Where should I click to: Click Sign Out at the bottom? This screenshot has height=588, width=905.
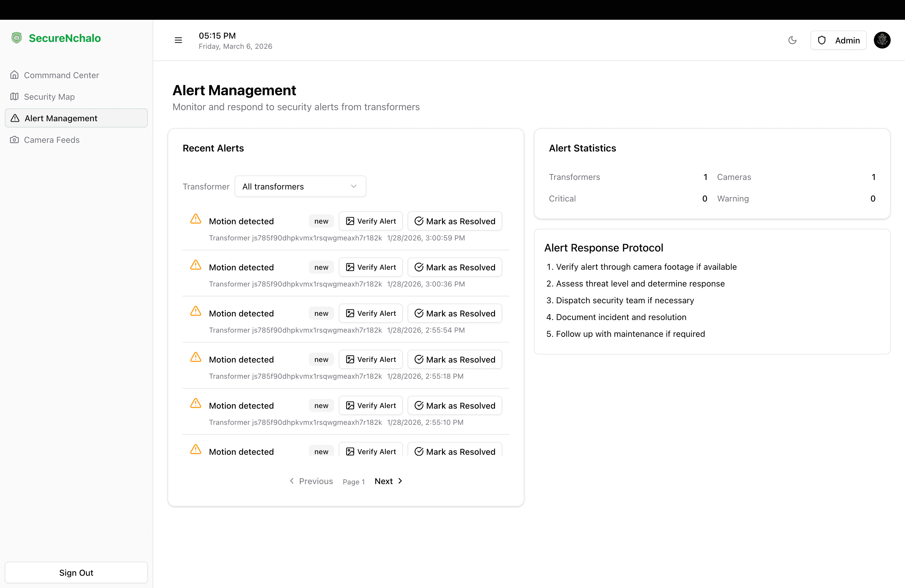(x=76, y=572)
